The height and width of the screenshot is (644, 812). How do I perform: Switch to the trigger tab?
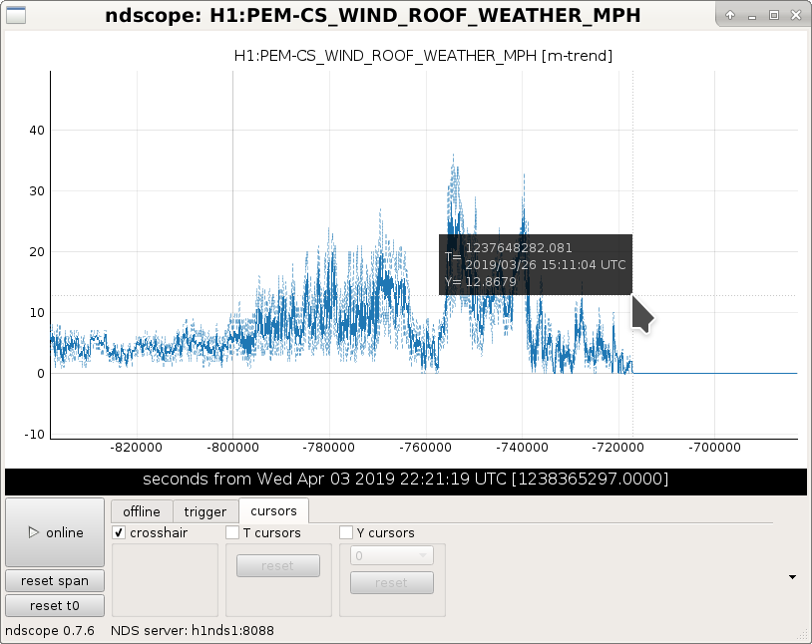(205, 511)
